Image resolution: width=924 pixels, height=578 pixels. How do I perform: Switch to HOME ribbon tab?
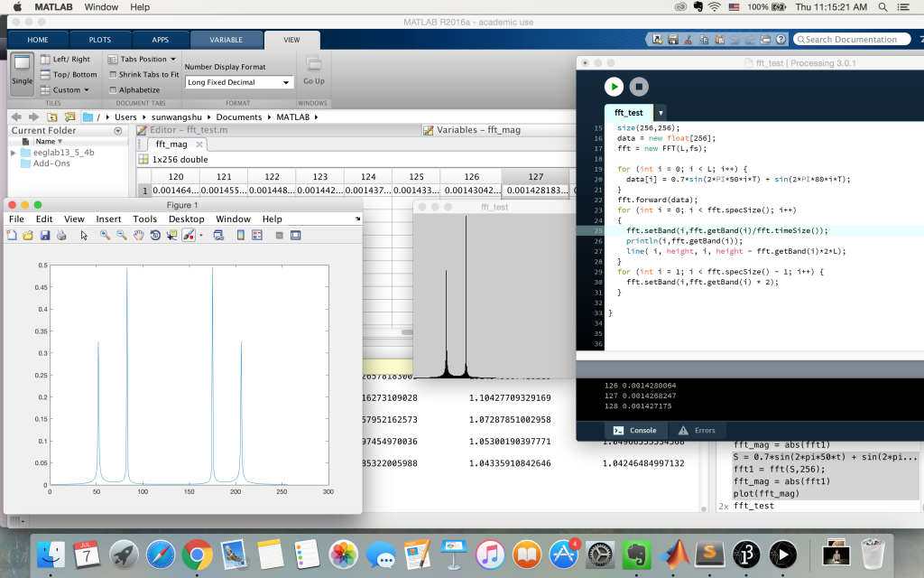(38, 40)
